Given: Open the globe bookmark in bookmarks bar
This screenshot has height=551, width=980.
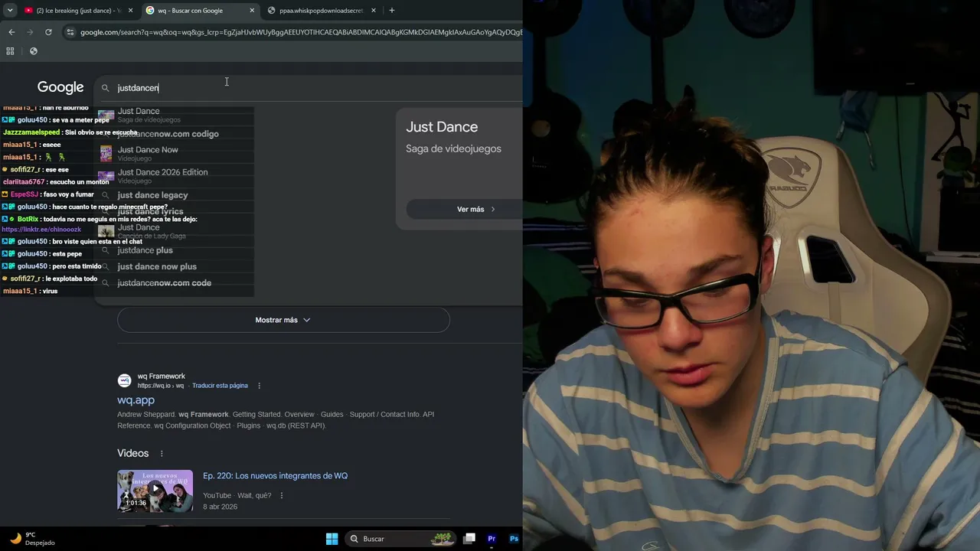Looking at the screenshot, I should coord(33,51).
